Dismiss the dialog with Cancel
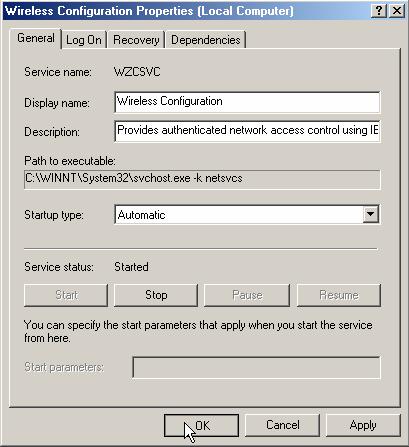The width and height of the screenshot is (409, 447). (x=282, y=425)
